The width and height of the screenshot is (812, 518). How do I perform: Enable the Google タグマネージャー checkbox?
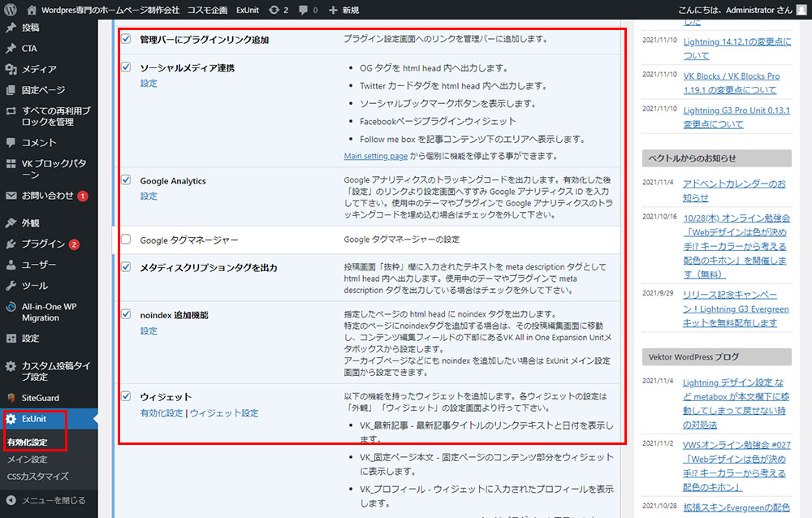125,240
